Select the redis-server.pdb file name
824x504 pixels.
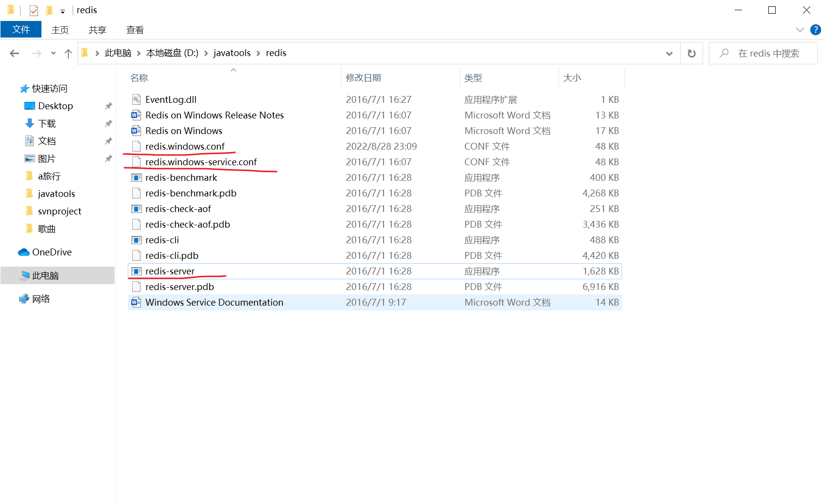(x=180, y=287)
